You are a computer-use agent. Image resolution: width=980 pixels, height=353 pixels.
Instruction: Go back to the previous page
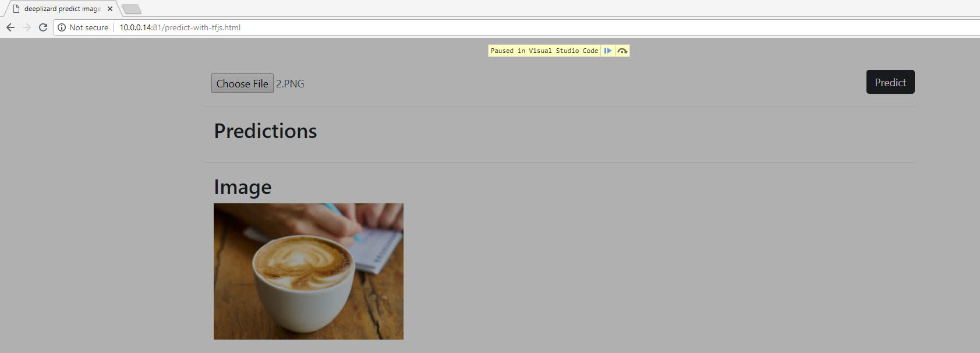[x=10, y=27]
